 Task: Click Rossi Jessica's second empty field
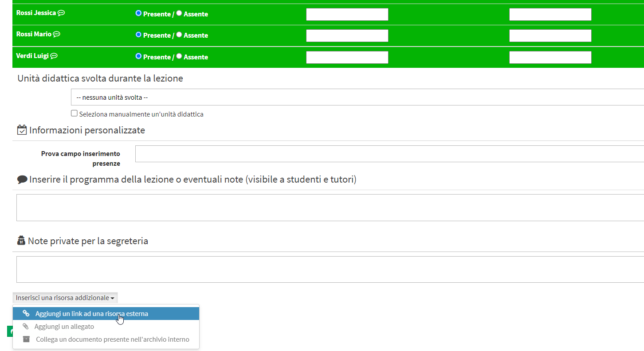pyautogui.click(x=550, y=14)
